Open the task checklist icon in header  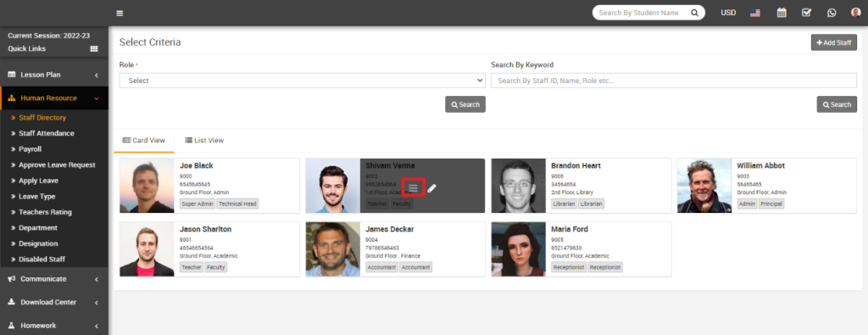[806, 13]
